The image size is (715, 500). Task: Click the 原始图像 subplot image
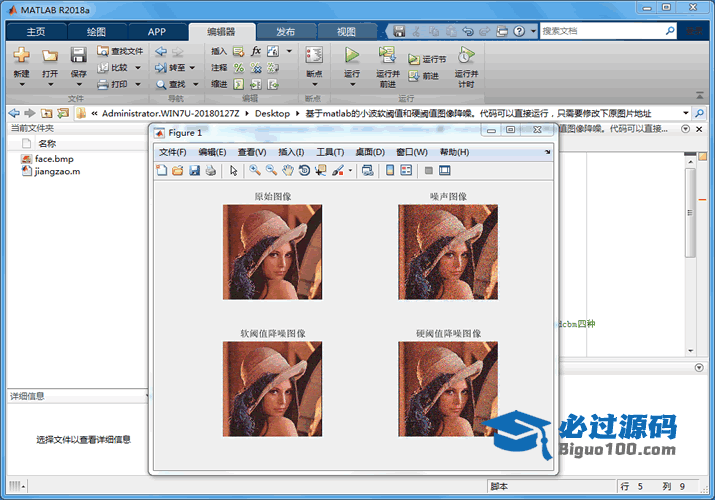[x=272, y=252]
